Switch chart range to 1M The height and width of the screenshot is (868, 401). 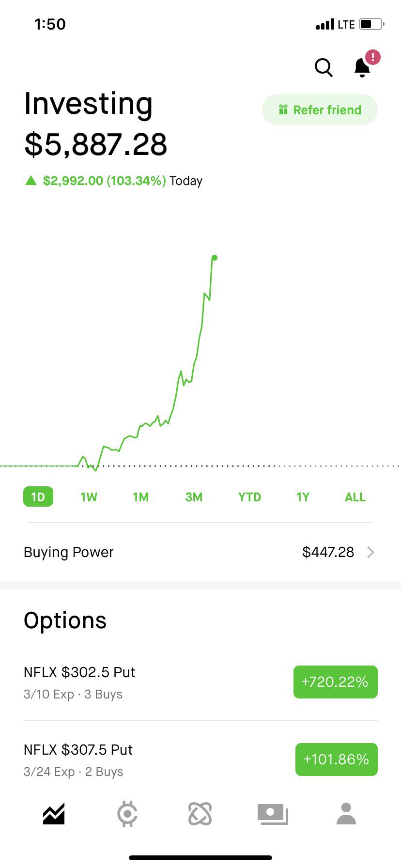click(x=141, y=497)
